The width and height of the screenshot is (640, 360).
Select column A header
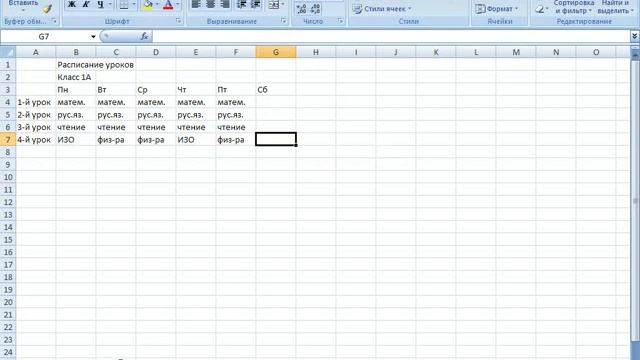point(36,52)
